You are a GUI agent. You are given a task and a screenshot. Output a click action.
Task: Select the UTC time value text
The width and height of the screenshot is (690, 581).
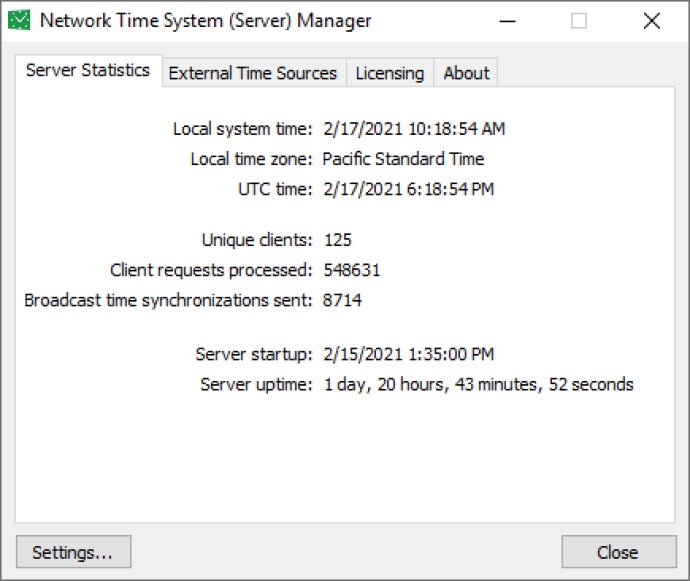click(x=409, y=189)
